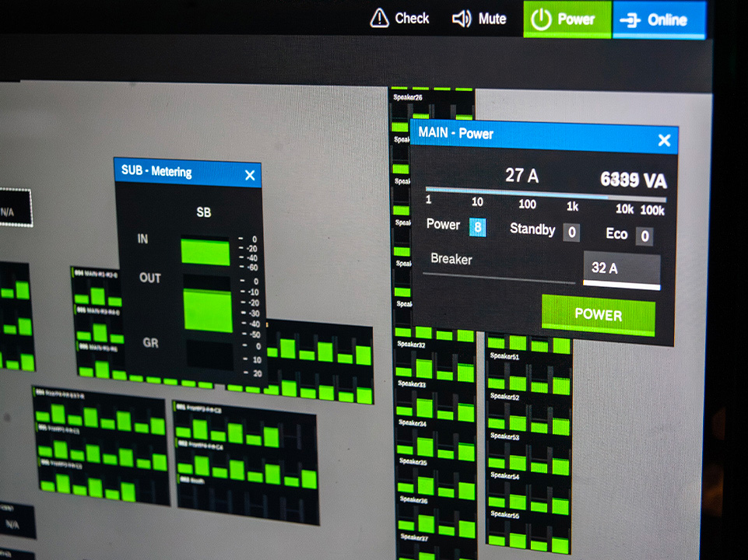Select the Eco count box showing 0
The width and height of the screenshot is (748, 560).
644,236
